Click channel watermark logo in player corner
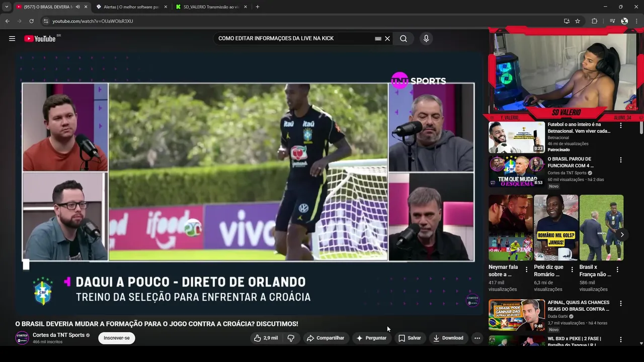Image resolution: width=644 pixels, height=362 pixels. tap(472, 300)
